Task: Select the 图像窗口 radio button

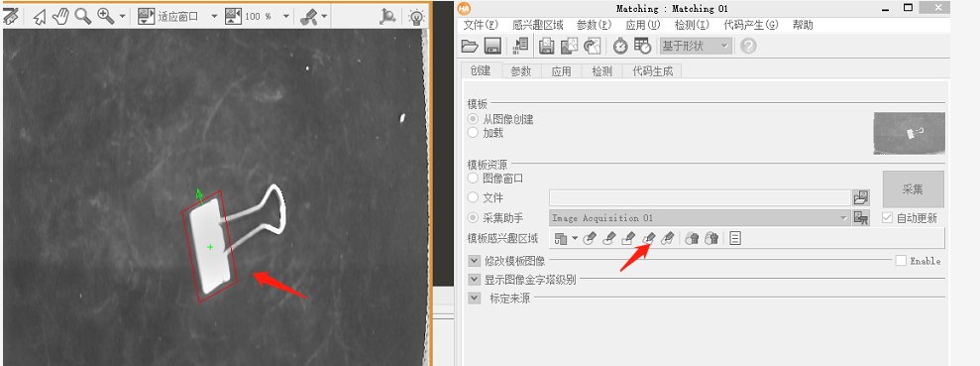Action: (473, 179)
